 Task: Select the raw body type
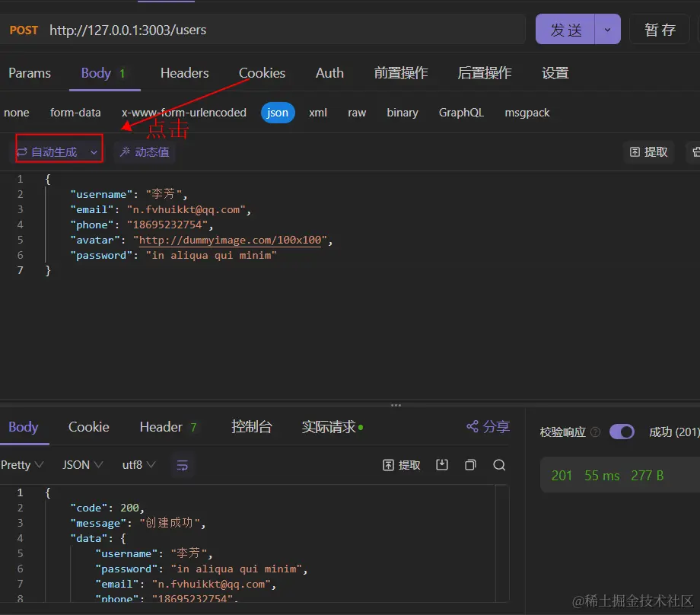[x=357, y=113]
